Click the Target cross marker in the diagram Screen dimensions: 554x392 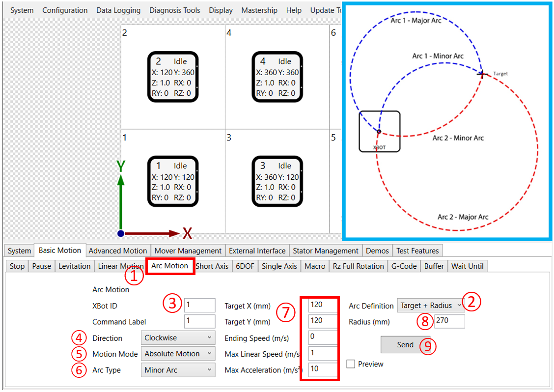(483, 74)
